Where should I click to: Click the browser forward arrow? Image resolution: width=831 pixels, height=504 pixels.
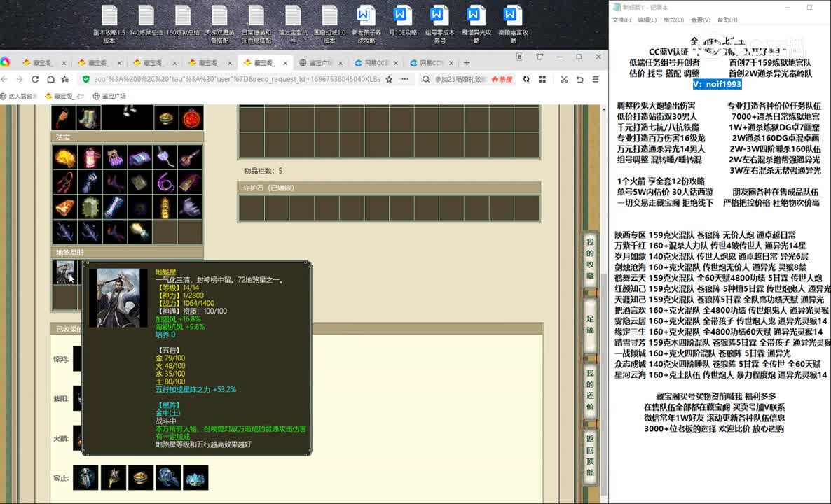pos(20,79)
